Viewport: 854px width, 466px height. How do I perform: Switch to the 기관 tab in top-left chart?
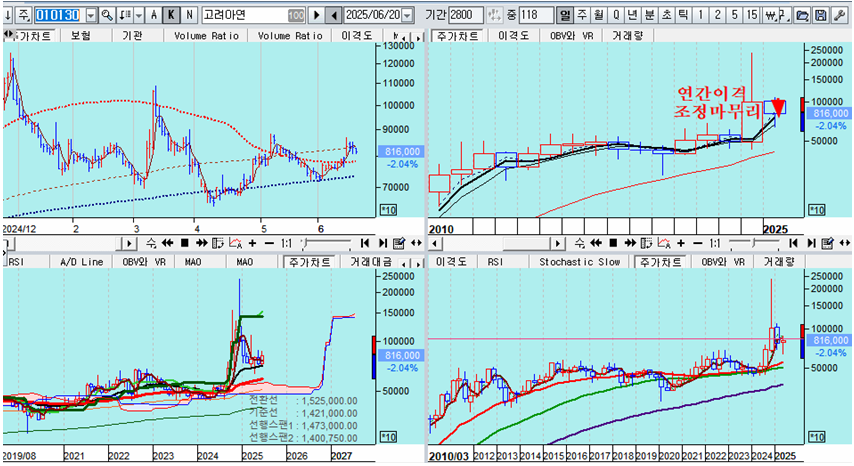pyautogui.click(x=131, y=35)
